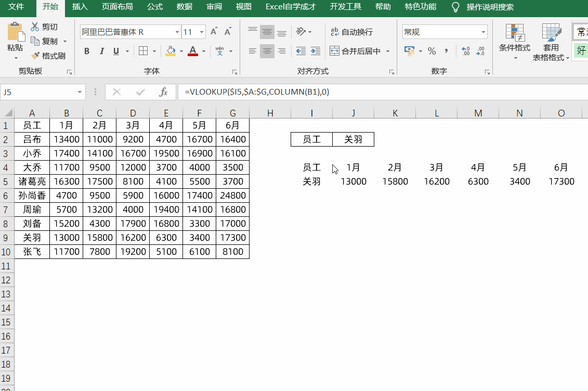Expand font color dropdown arrow

point(204,51)
